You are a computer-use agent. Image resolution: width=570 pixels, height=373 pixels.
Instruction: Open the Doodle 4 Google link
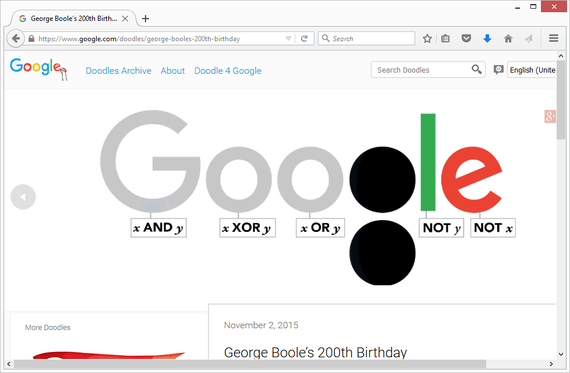pos(228,71)
